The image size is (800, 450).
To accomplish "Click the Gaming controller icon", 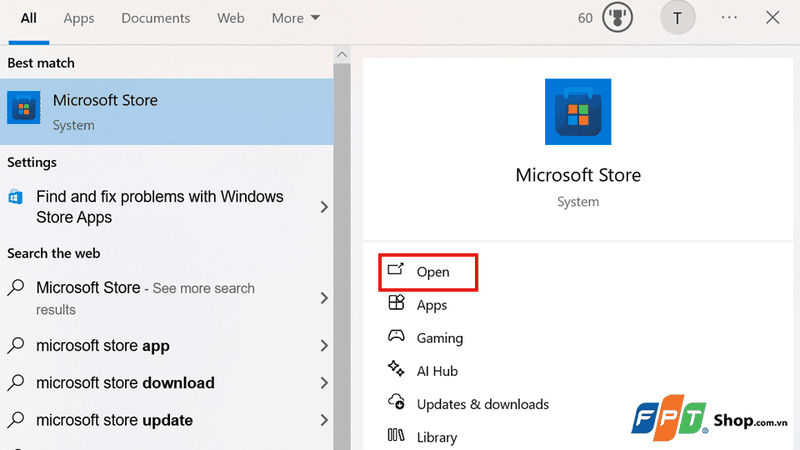I will click(x=396, y=336).
